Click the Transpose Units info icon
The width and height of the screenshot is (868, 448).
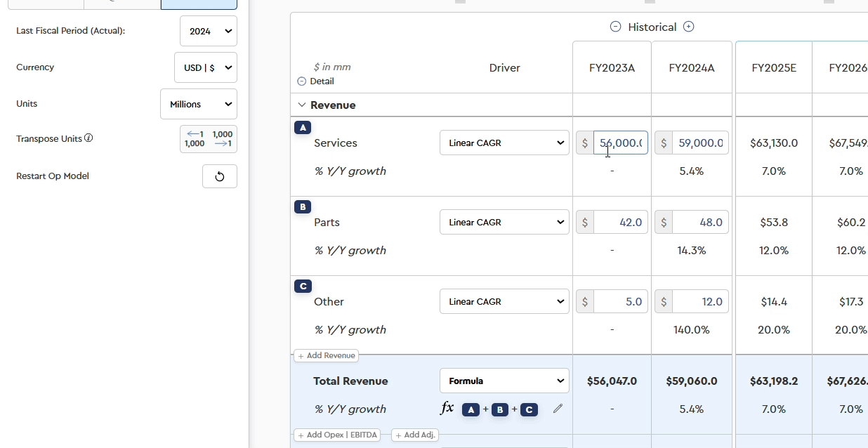88,138
